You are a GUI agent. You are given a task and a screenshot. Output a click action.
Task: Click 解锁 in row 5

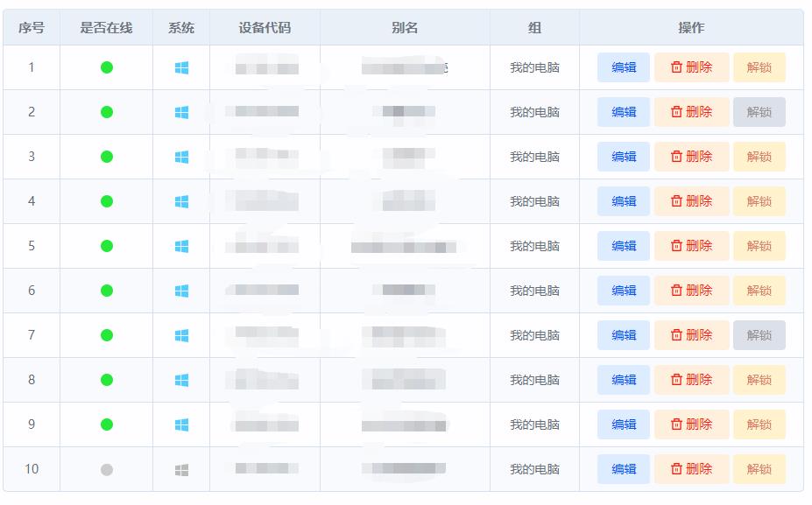(759, 246)
